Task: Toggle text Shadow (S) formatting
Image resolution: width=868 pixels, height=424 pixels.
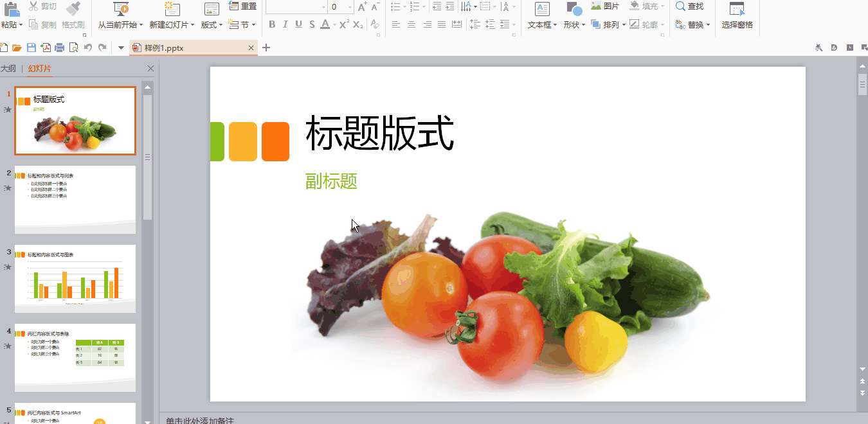Action: 312,24
